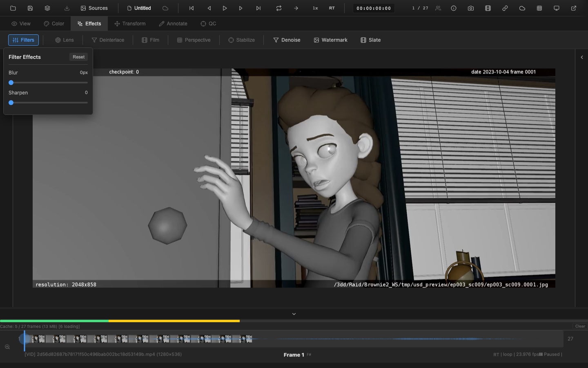The image size is (588, 368).
Task: Click the grid table icon
Action: pyautogui.click(x=539, y=8)
